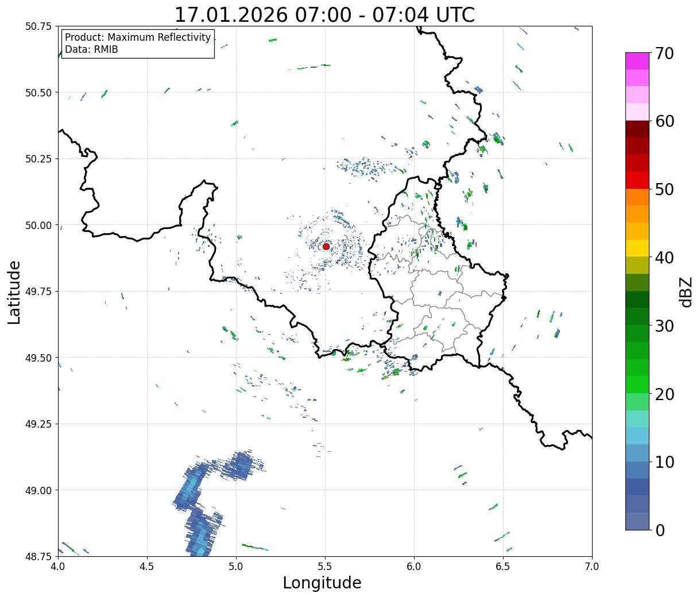Viewport: 700px width, 597px height.
Task: Click the longitude tick label 5.0
Action: coord(236,567)
